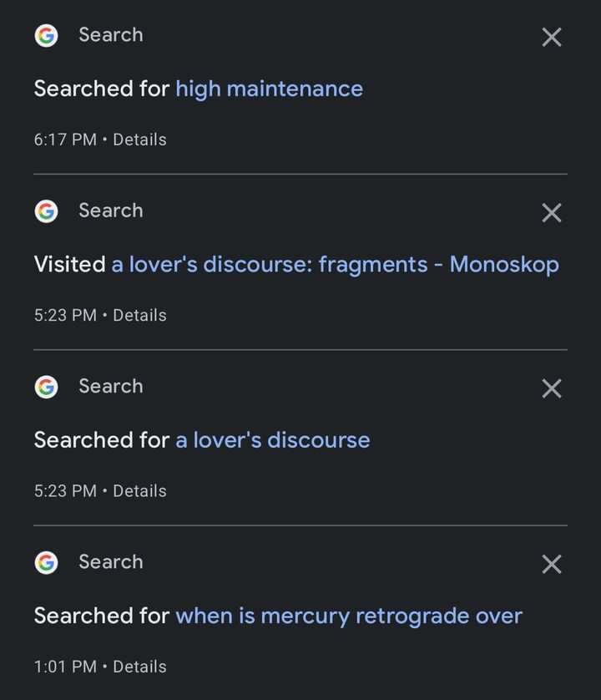
Task: View Details for the 1:01 PM entry
Action: coord(139,667)
